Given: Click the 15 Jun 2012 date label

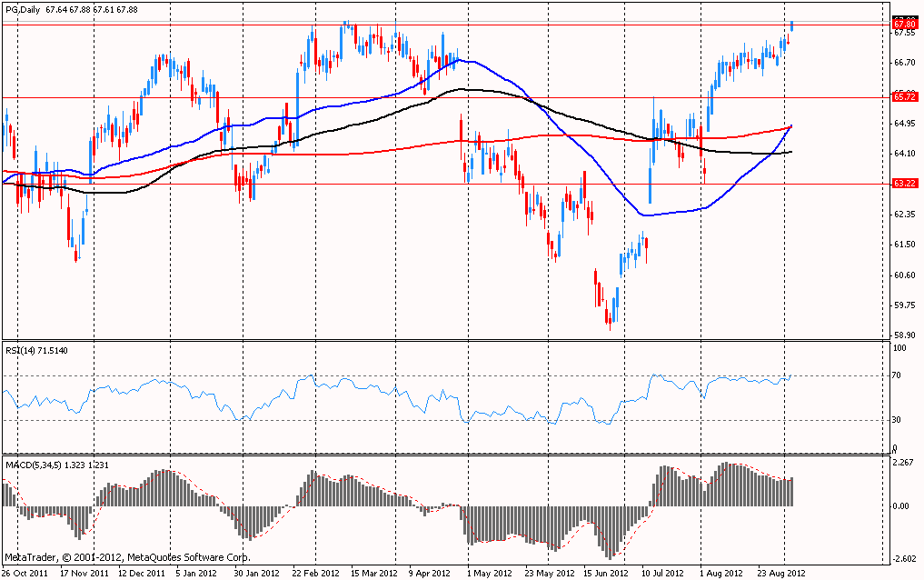Looking at the screenshot, I should tap(605, 574).
